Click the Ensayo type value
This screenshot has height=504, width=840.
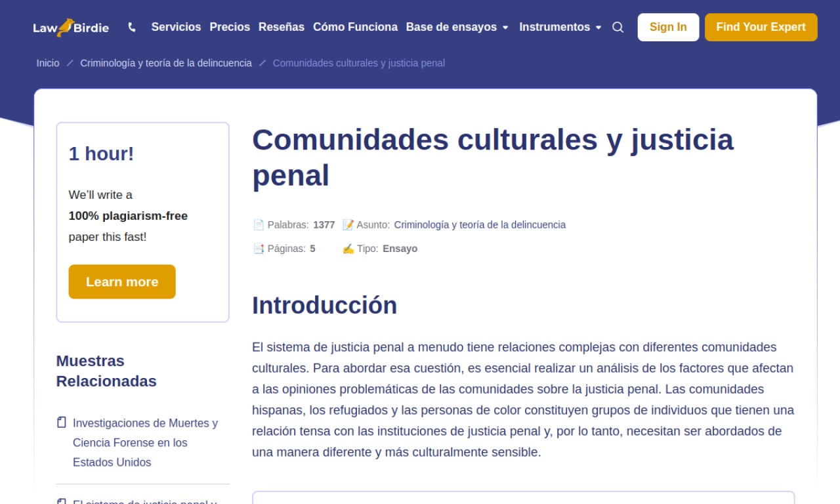(400, 249)
